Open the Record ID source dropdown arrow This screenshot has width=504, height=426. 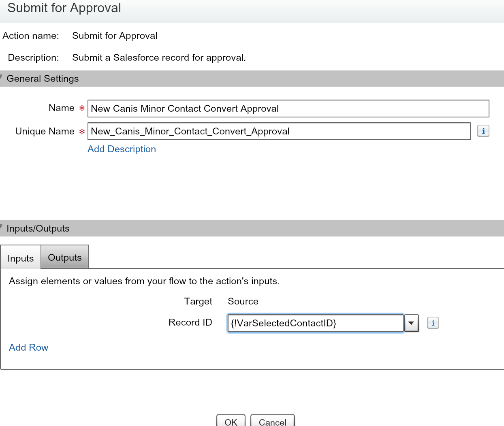[x=411, y=323]
